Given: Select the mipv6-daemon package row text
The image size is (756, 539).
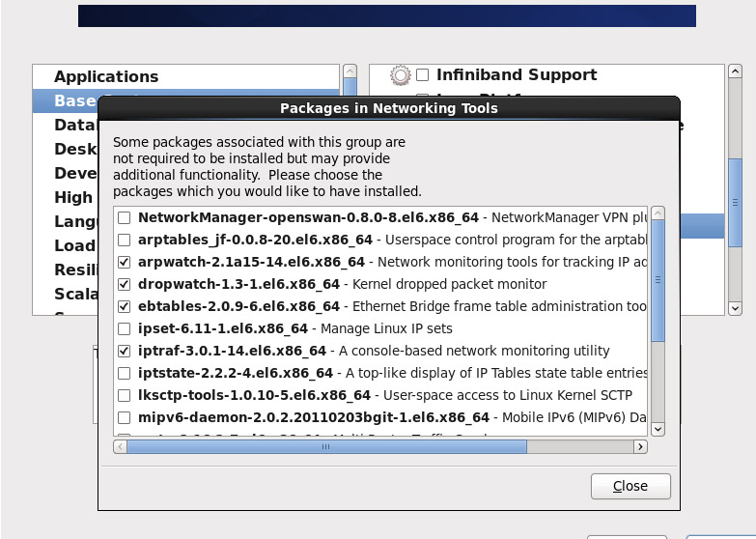Looking at the screenshot, I should click(x=392, y=417).
